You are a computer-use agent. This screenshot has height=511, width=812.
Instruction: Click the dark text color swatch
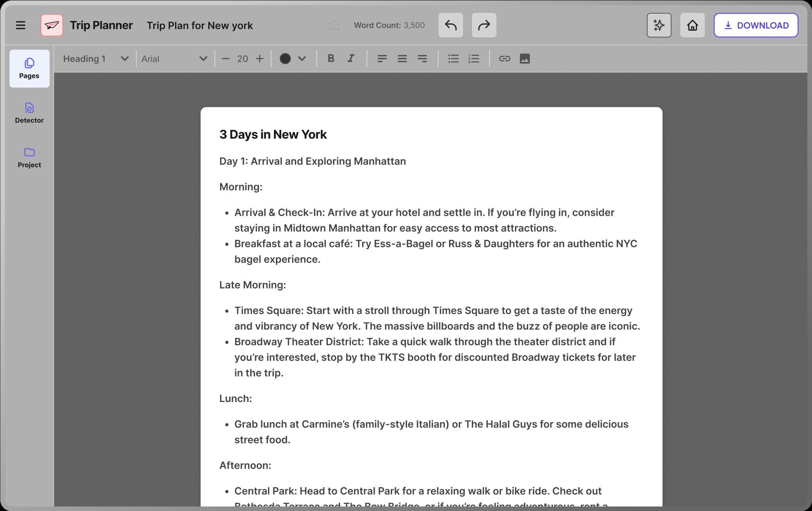(285, 59)
